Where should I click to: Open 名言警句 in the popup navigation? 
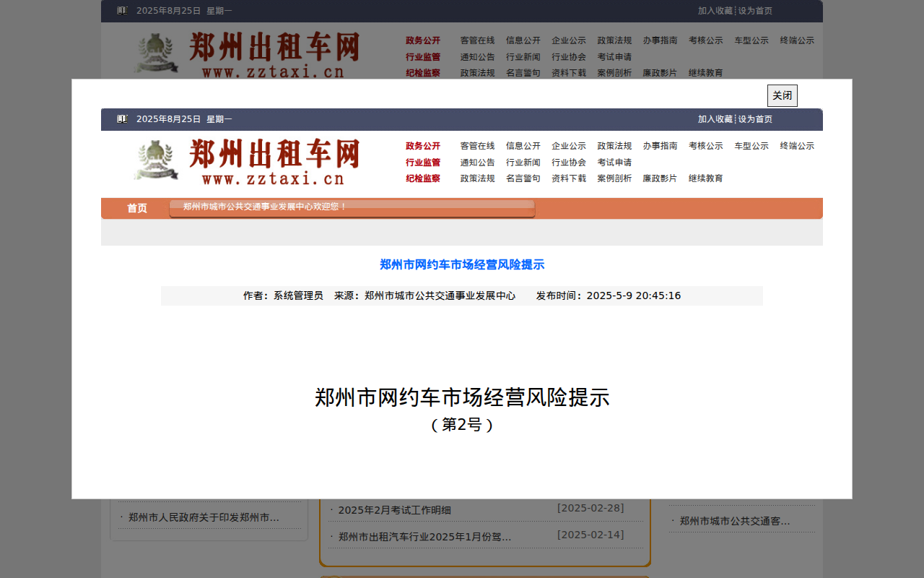[x=523, y=178]
